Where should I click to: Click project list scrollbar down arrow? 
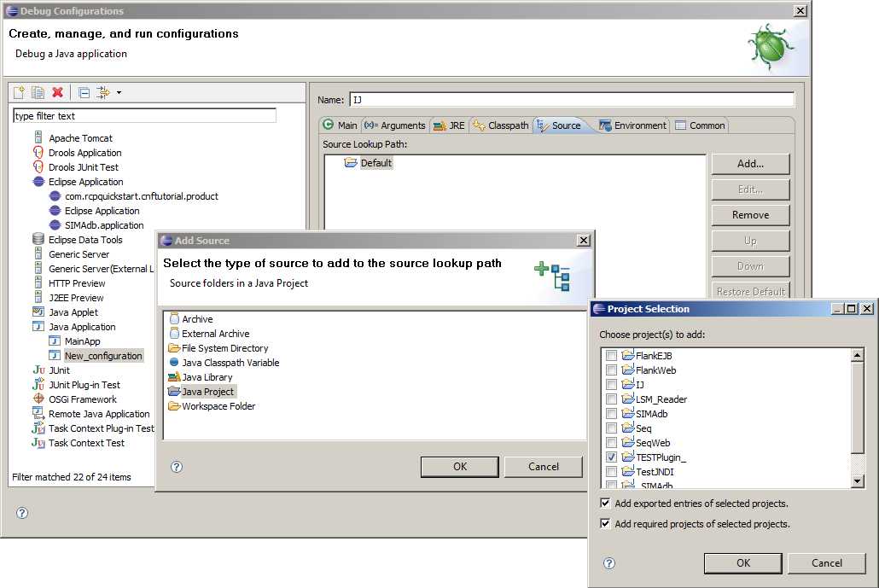click(x=857, y=480)
